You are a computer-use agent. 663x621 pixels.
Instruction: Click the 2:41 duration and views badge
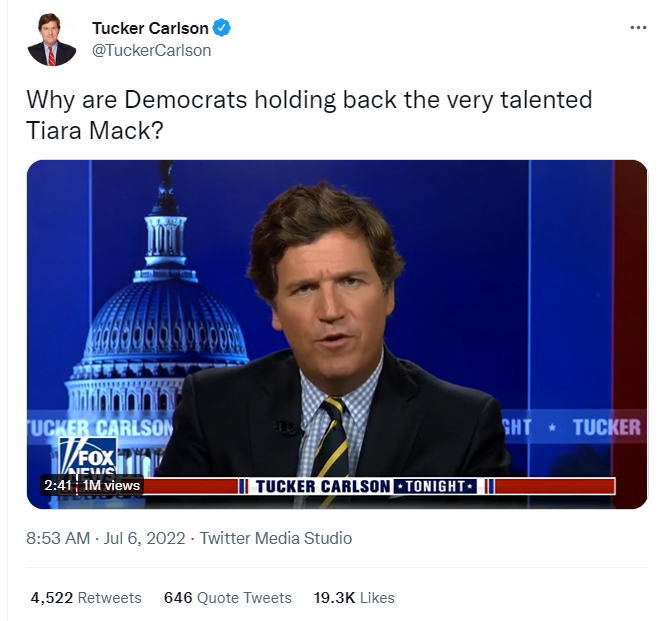(91, 485)
